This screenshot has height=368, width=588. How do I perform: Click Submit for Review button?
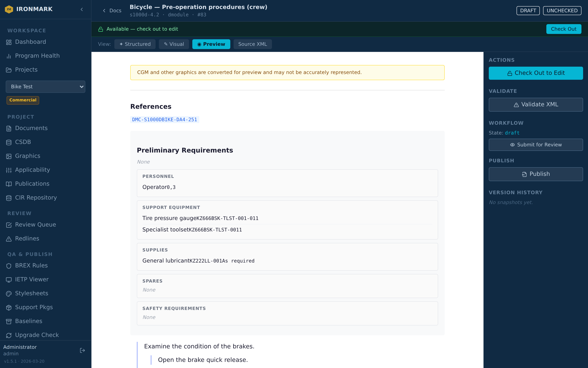[x=536, y=145]
